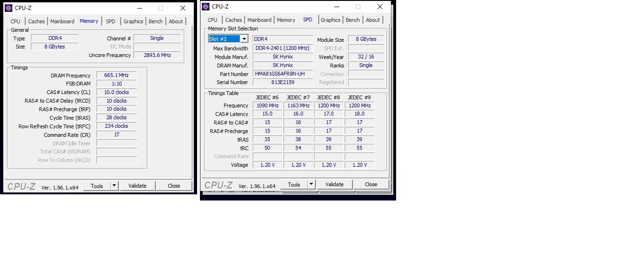Open the CPU tab in right window
Viewport: 644px width, 267px height.
[x=212, y=20]
